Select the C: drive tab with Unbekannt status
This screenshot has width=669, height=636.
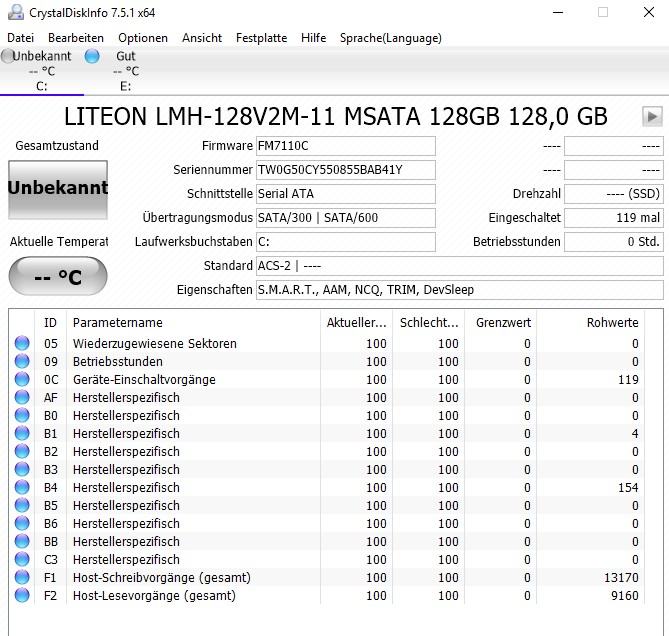tap(41, 71)
